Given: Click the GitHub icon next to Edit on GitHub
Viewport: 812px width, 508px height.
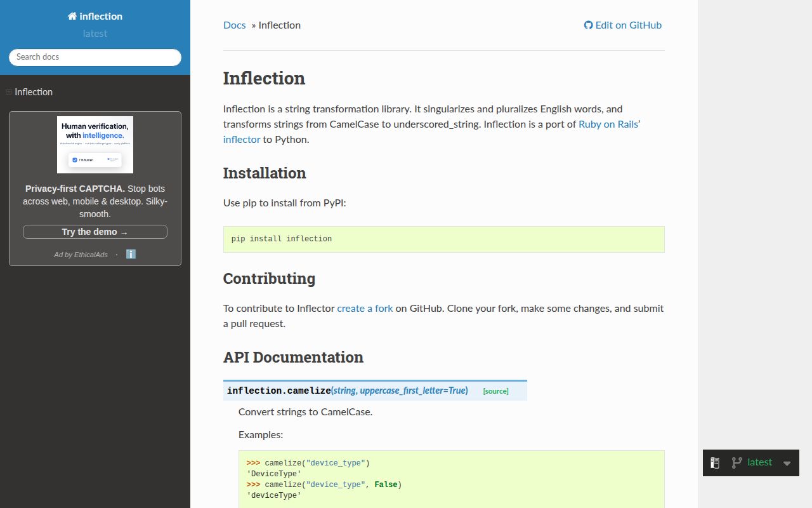Looking at the screenshot, I should (x=588, y=25).
